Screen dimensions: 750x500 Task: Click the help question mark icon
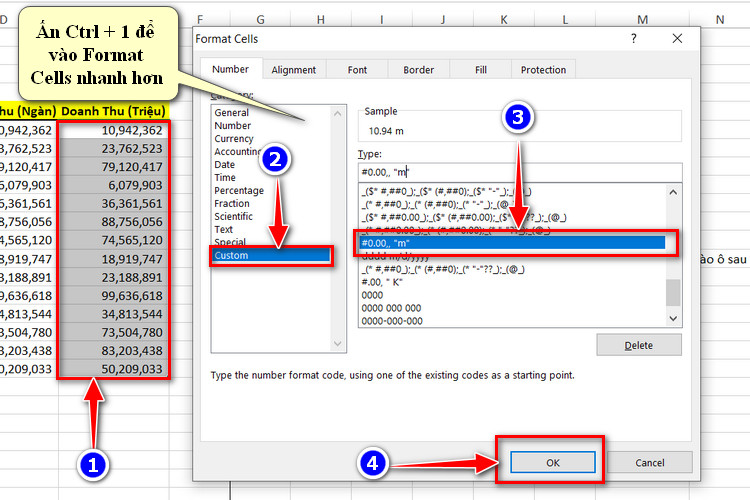(633, 39)
